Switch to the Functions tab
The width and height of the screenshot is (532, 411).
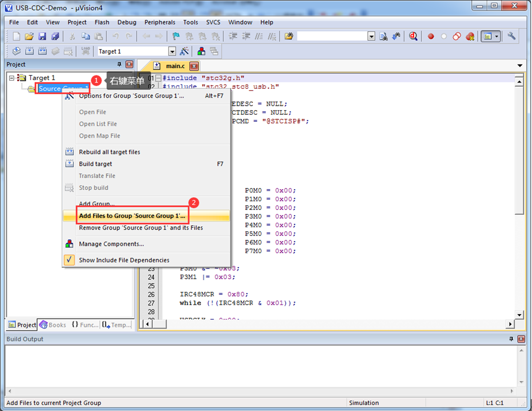(x=85, y=325)
